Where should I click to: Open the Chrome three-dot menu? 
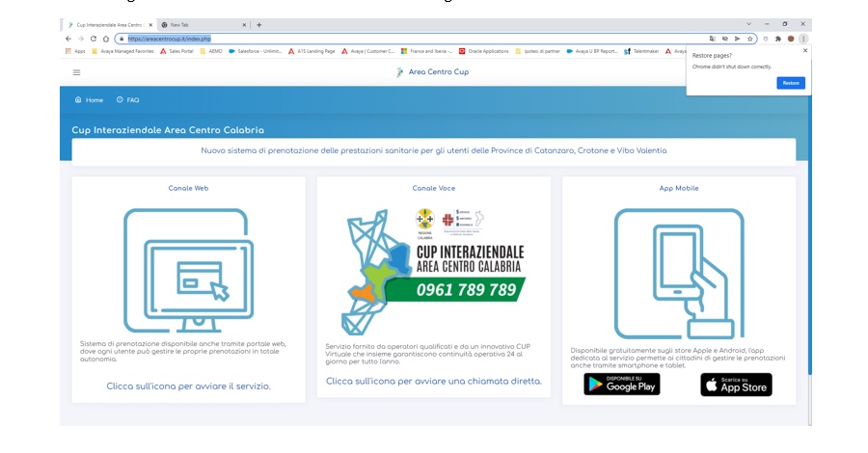tap(802, 39)
